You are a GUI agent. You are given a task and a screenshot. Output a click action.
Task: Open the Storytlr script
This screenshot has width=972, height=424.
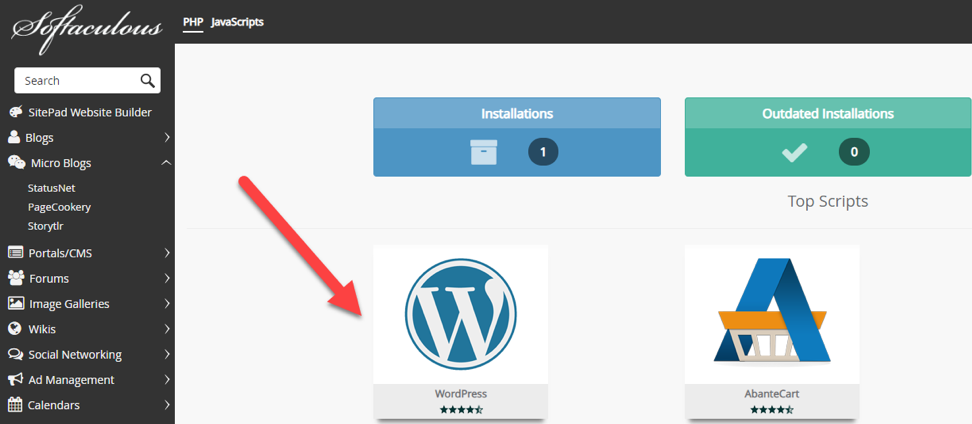46,226
